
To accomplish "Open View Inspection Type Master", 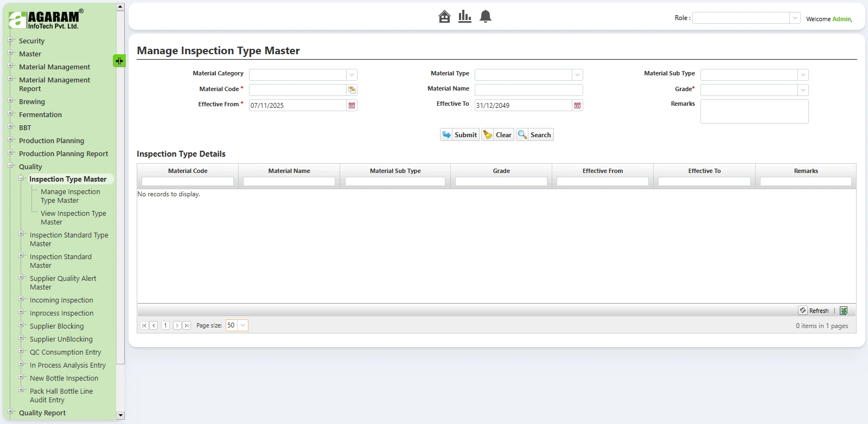I will (x=73, y=217).
